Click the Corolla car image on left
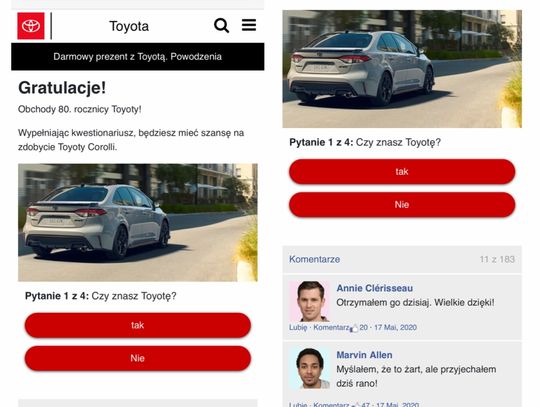Screen dimensions: 540x407 pyautogui.click(x=138, y=222)
